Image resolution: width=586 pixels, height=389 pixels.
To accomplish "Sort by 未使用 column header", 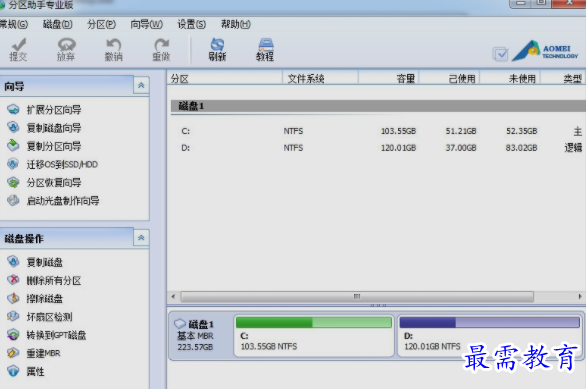I will [x=511, y=78].
